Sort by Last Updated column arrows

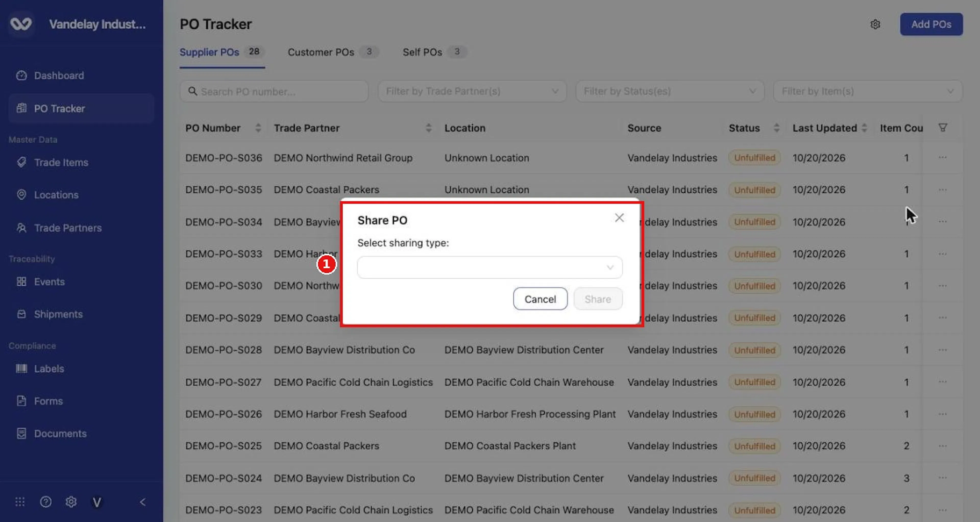(864, 128)
